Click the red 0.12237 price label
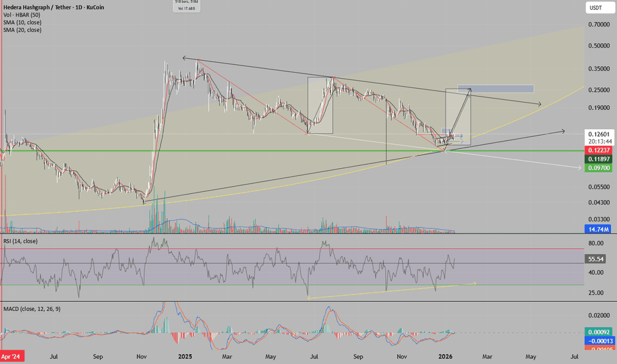The width and height of the screenshot is (617, 364). (596, 152)
